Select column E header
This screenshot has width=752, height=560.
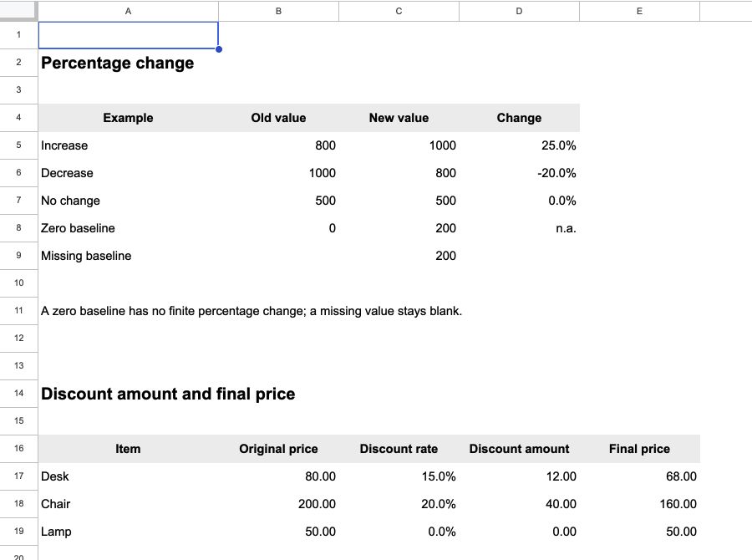(x=640, y=11)
